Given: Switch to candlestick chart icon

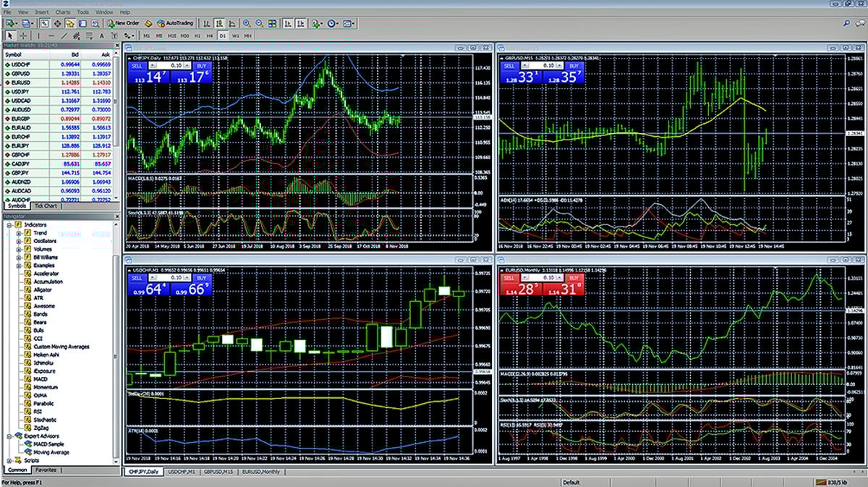Looking at the screenshot, I should pos(219,23).
